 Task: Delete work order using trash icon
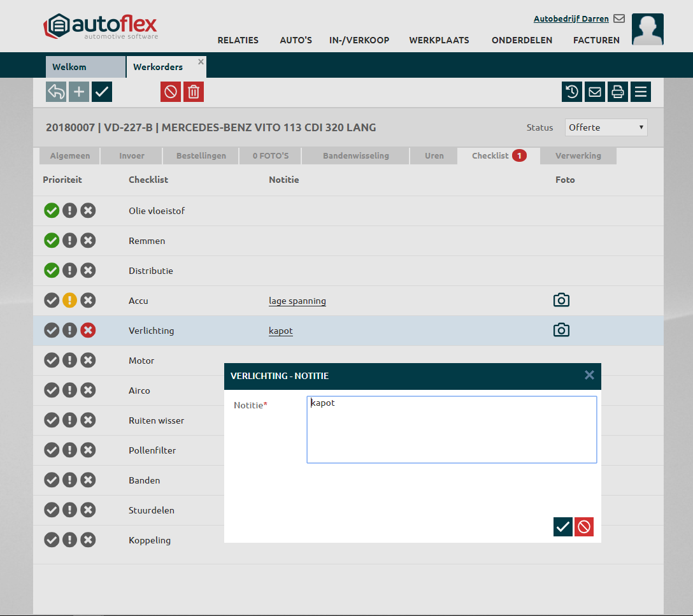[194, 92]
